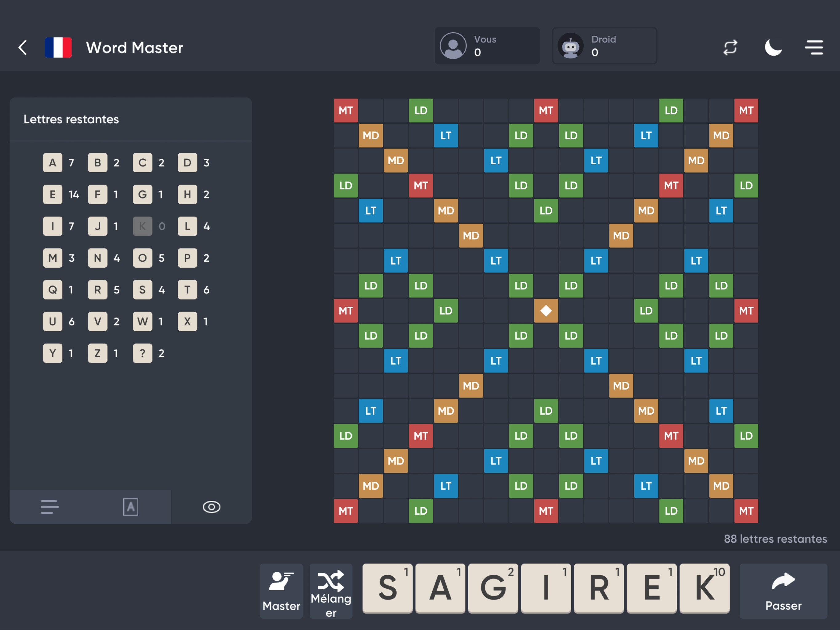Viewport: 840px width, 630px height.
Task: Click the Droid robot avatar
Action: click(x=570, y=46)
